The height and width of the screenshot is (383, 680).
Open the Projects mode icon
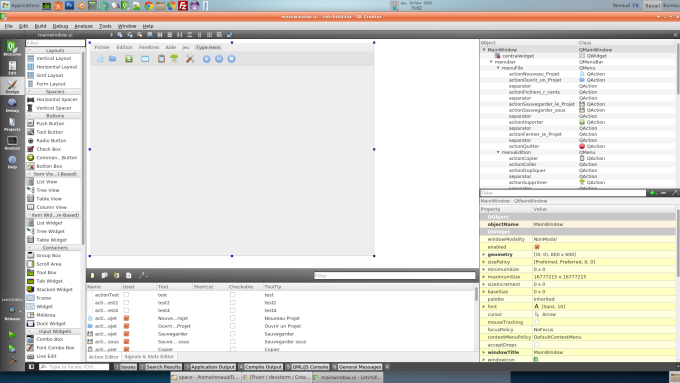(x=12, y=124)
